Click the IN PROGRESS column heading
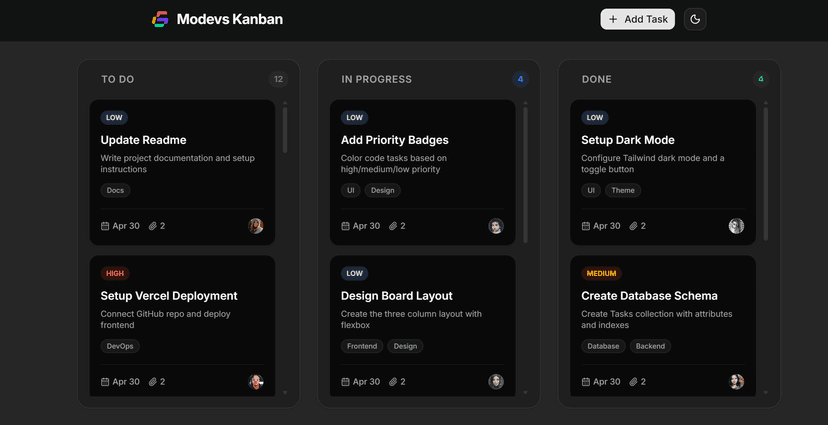Image resolution: width=828 pixels, height=425 pixels. tap(377, 79)
